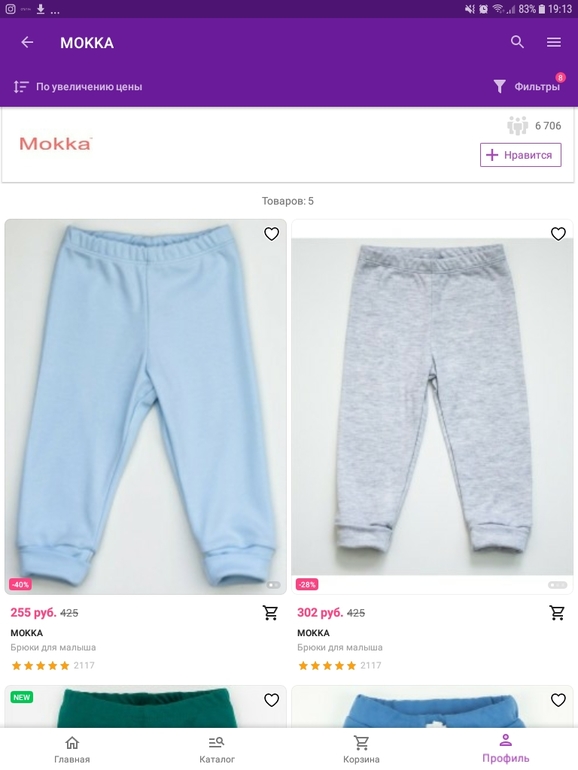Open the Профиль tab
Image resolution: width=578 pixels, height=770 pixels.
[506, 749]
